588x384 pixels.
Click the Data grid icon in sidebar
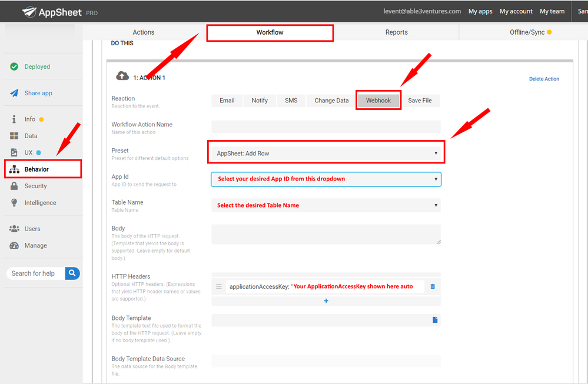click(x=14, y=136)
